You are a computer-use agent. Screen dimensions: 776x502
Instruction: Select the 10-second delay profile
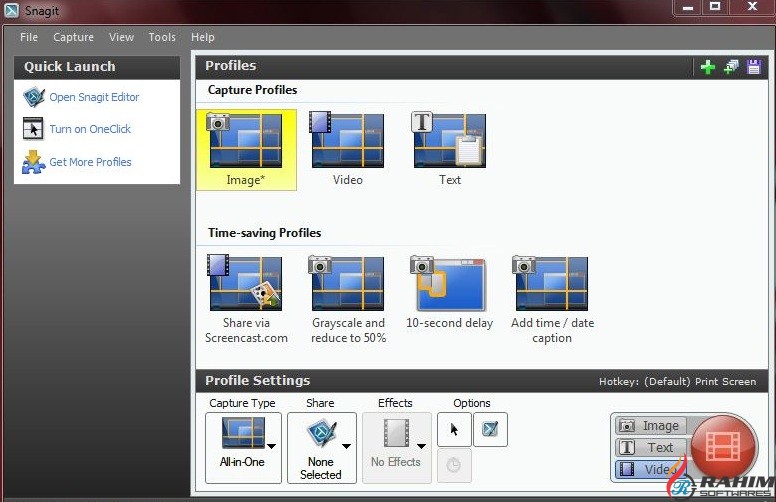[x=449, y=292]
